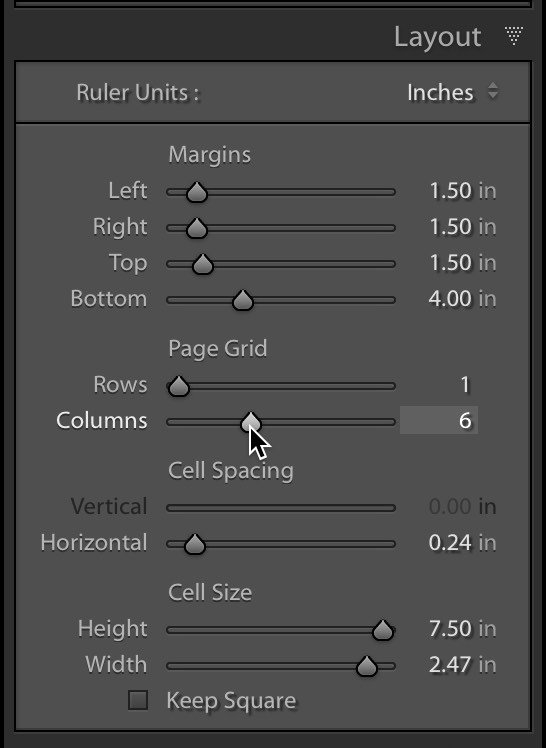This screenshot has height=748, width=546.
Task: Click the Layout panel header title
Action: pyautogui.click(x=437, y=37)
